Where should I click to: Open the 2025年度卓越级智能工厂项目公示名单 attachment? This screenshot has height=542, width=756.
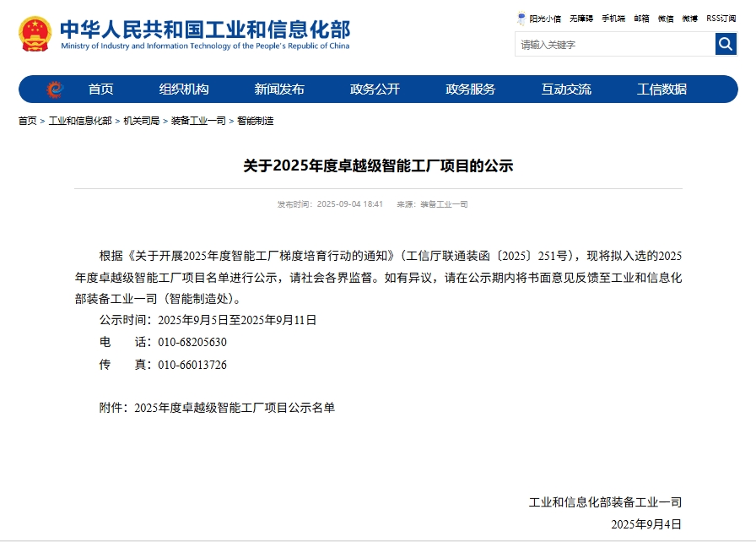(235, 408)
